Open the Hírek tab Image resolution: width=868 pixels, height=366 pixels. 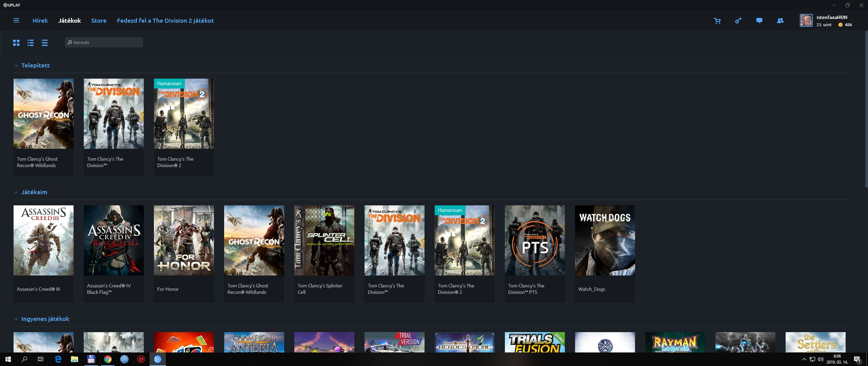tap(40, 21)
